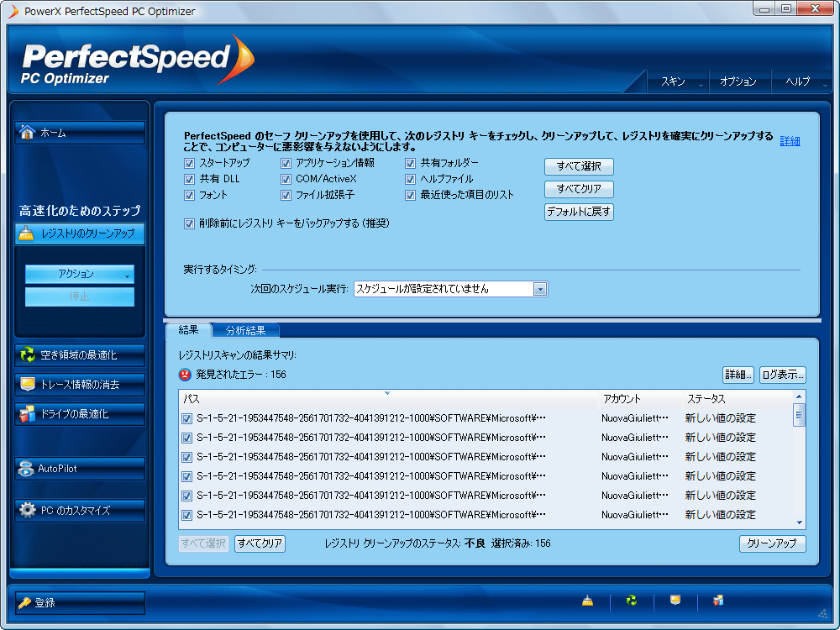Open the schedule execution dropdown
Image resolution: width=840 pixels, height=630 pixels.
pyautogui.click(x=540, y=289)
